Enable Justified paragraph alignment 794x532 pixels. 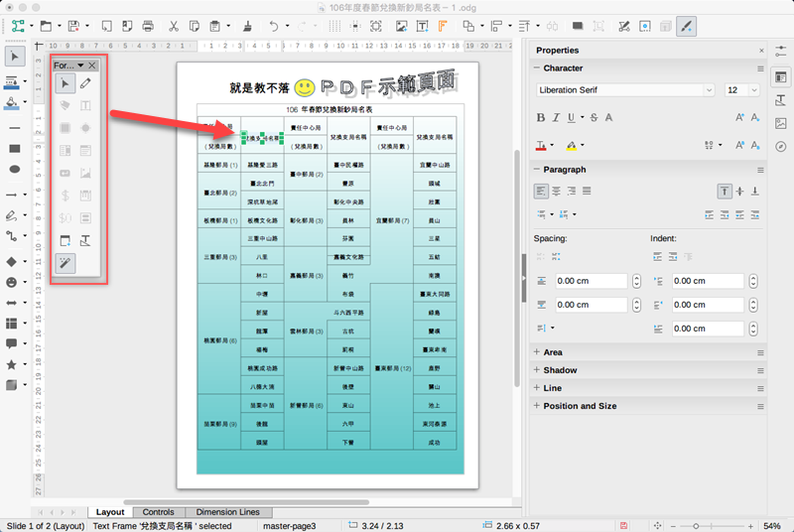pyautogui.click(x=587, y=191)
